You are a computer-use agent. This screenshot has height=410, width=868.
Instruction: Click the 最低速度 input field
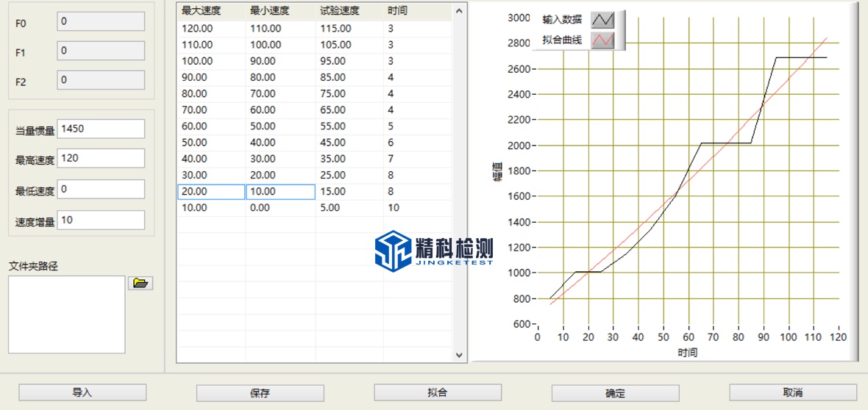[101, 190]
